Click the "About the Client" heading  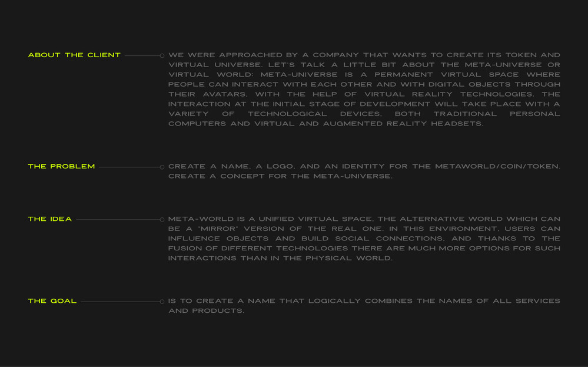pyautogui.click(x=74, y=55)
